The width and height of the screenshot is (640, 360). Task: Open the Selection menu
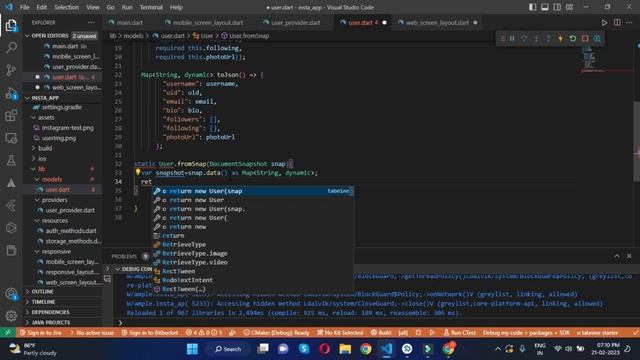pos(66,7)
